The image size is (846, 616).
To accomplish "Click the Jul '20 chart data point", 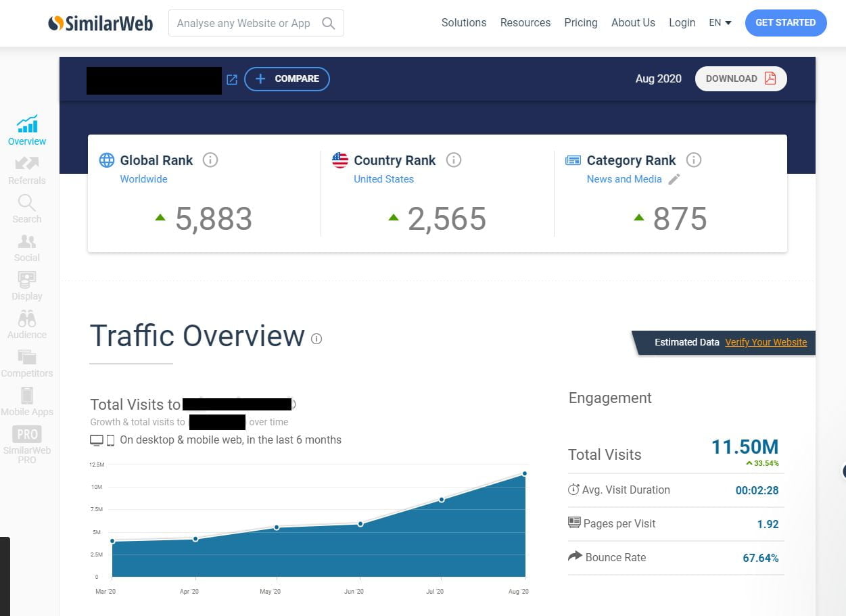I will tap(442, 500).
